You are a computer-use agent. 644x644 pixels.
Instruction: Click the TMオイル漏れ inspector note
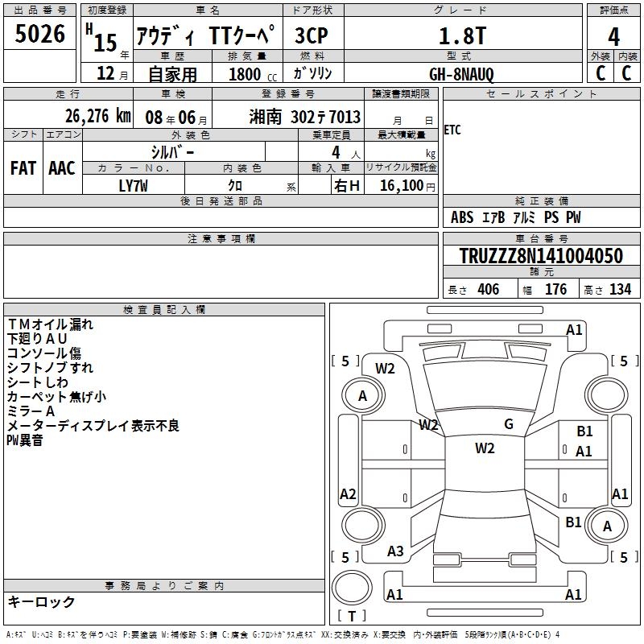click(x=50, y=324)
